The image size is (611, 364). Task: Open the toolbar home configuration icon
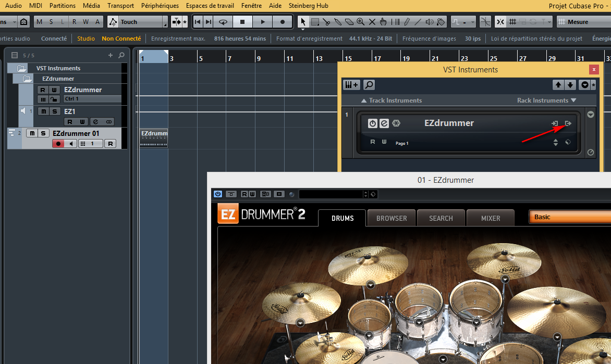24,22
